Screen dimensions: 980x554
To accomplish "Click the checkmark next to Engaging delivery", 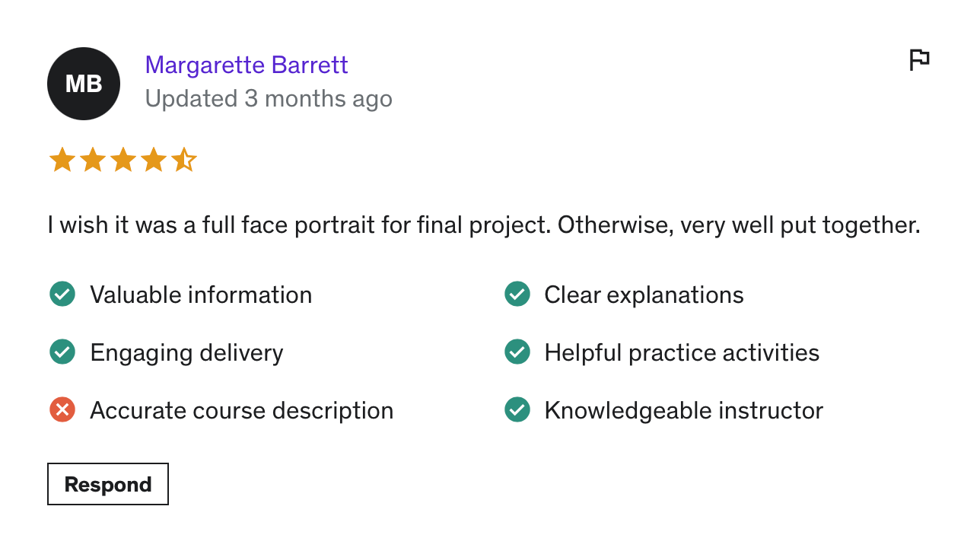I will tap(62, 352).
